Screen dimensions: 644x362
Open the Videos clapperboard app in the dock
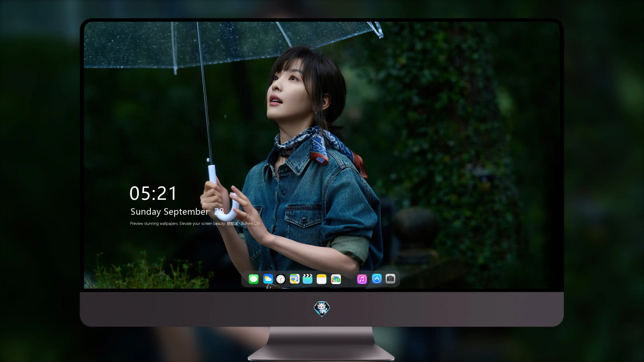click(308, 279)
